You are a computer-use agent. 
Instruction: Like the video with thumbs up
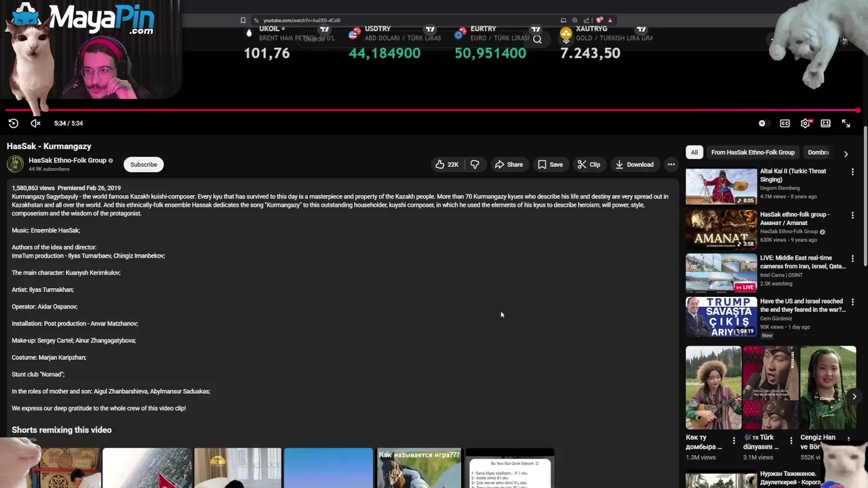447,165
